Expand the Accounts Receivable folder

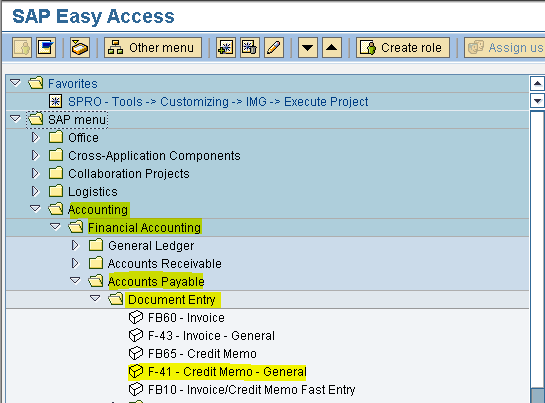(75, 263)
